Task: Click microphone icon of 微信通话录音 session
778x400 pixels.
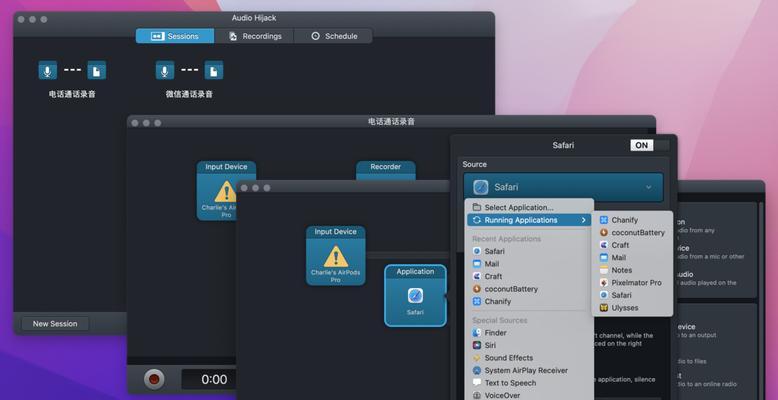Action: point(165,70)
